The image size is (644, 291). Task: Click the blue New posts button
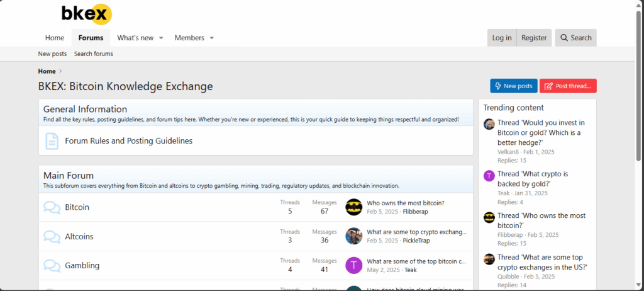(x=513, y=86)
